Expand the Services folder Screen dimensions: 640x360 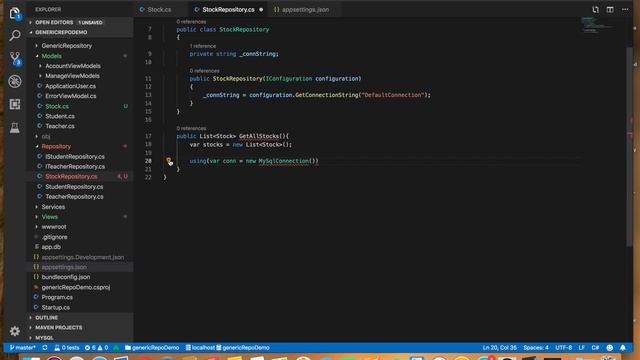coord(53,207)
